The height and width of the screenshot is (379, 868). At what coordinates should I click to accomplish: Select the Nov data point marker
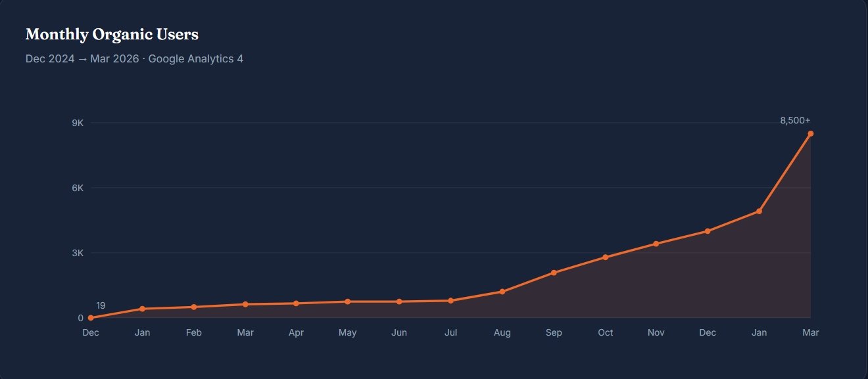pos(656,244)
